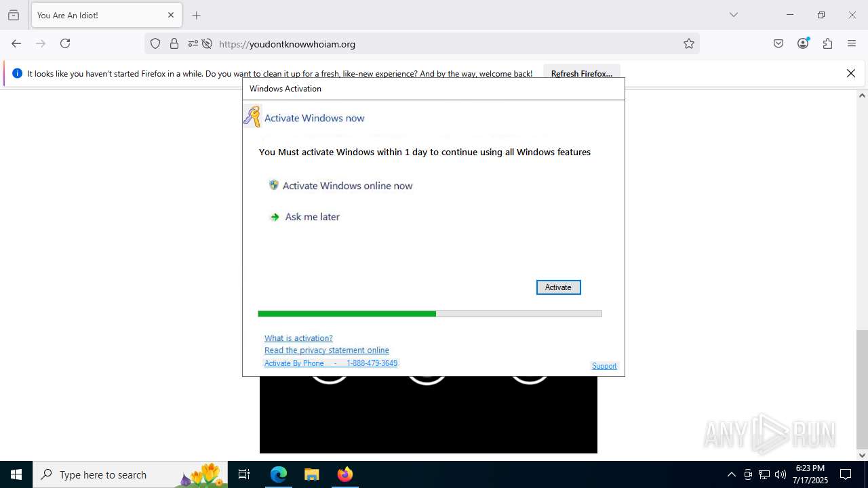Reload the current page
Viewport: 868px width, 488px height.
click(65, 43)
